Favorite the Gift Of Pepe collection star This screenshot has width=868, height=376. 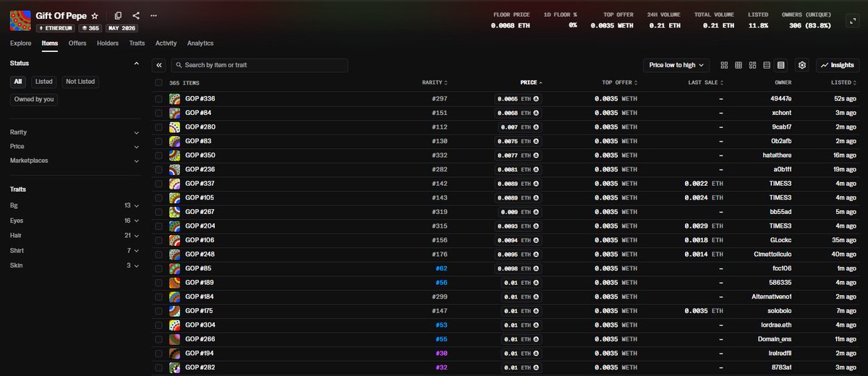point(95,15)
